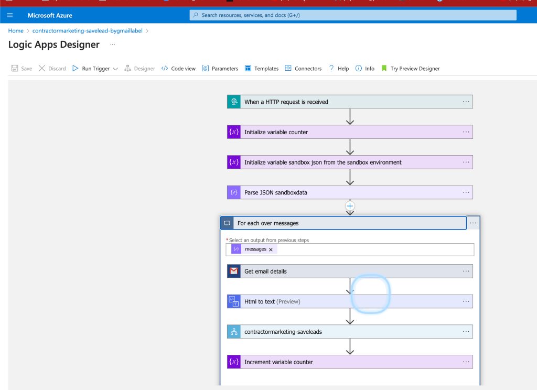Click the Discard X icon
The image size is (537, 392).
pyautogui.click(x=42, y=69)
